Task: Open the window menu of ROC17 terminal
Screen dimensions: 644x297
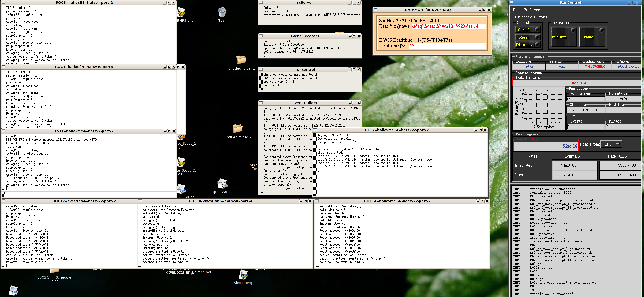Action: [3, 201]
